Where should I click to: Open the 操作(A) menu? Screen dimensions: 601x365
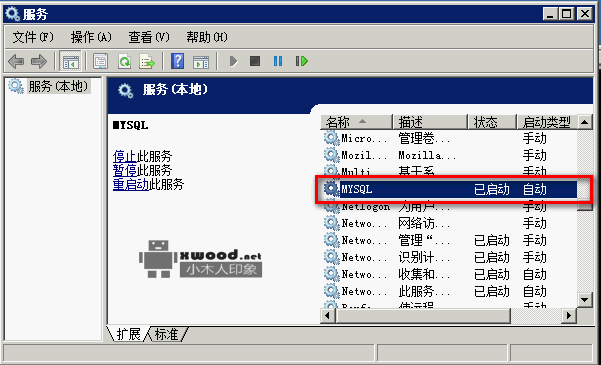[91, 37]
